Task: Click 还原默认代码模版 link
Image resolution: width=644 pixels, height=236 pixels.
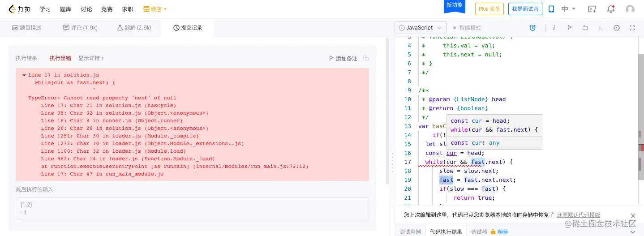Action: [x=578, y=215]
